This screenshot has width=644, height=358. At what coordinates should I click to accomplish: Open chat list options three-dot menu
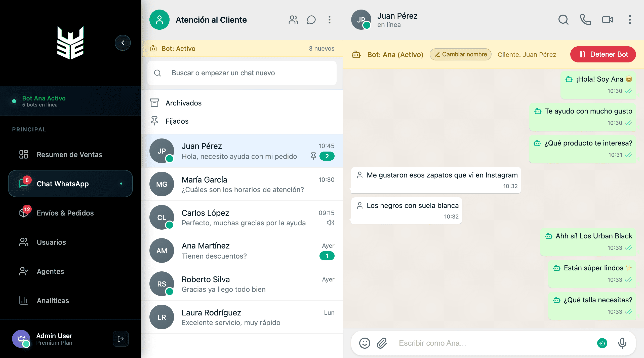329,20
